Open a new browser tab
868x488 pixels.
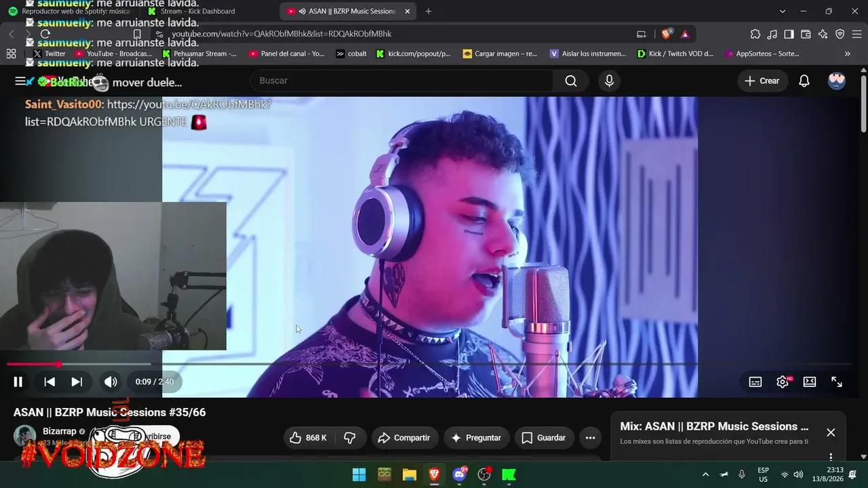tap(428, 12)
